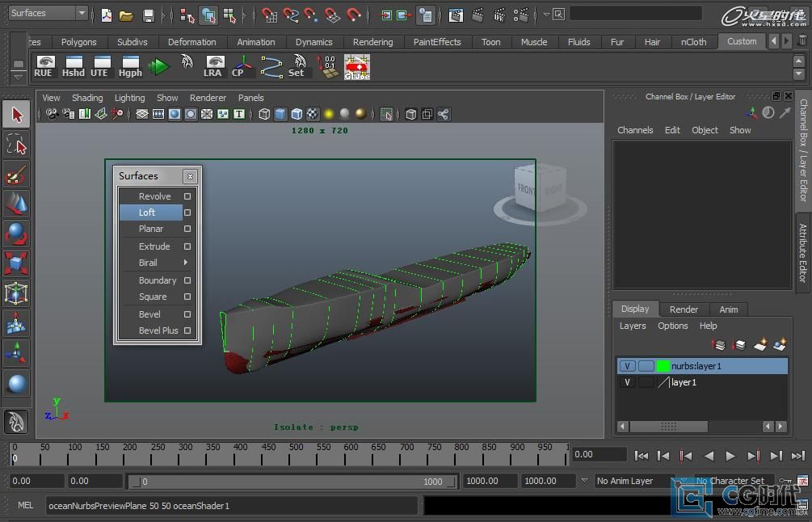The height and width of the screenshot is (522, 812).
Task: Activate the Rotate tool sphere icon
Action: [17, 234]
